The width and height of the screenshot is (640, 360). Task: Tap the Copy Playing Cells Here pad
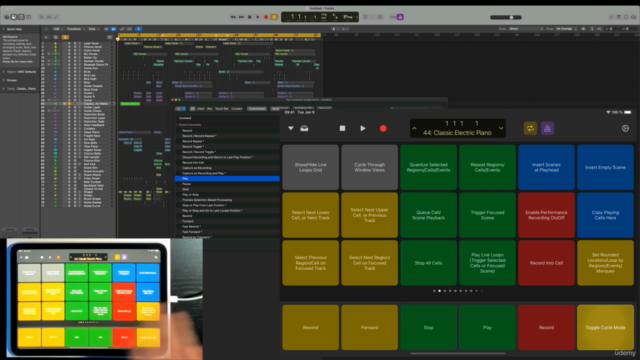coord(605,215)
